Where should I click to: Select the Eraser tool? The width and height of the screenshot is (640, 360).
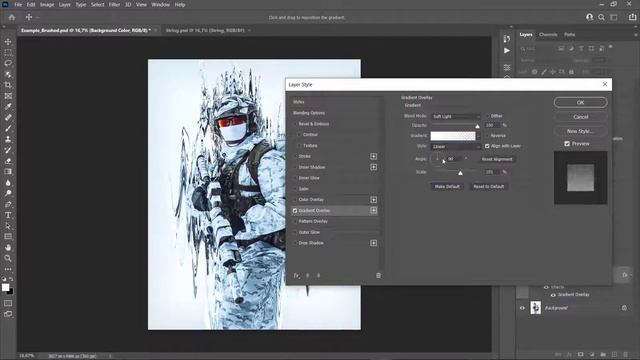tap(8, 161)
